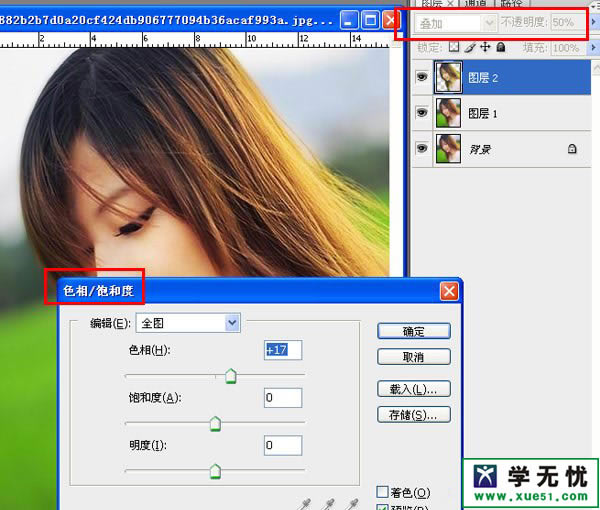The height and width of the screenshot is (510, 600).
Task: Expand the 填充 fill slider arrow
Action: click(x=593, y=47)
